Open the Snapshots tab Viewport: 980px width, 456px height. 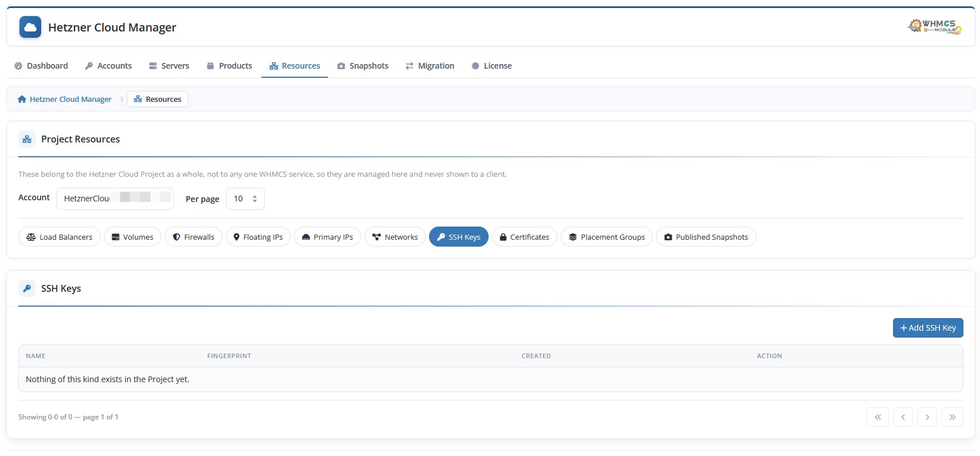click(x=363, y=66)
